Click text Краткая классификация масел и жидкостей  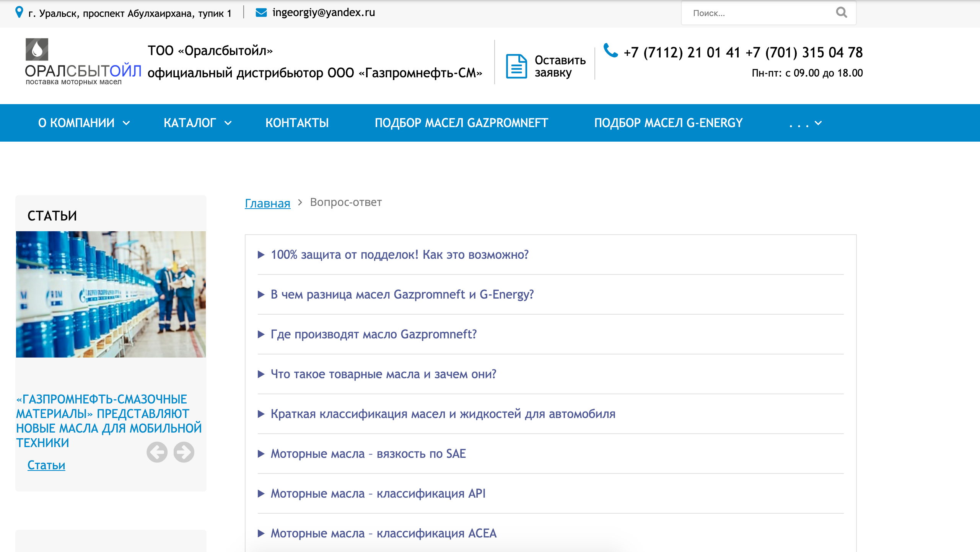click(443, 414)
